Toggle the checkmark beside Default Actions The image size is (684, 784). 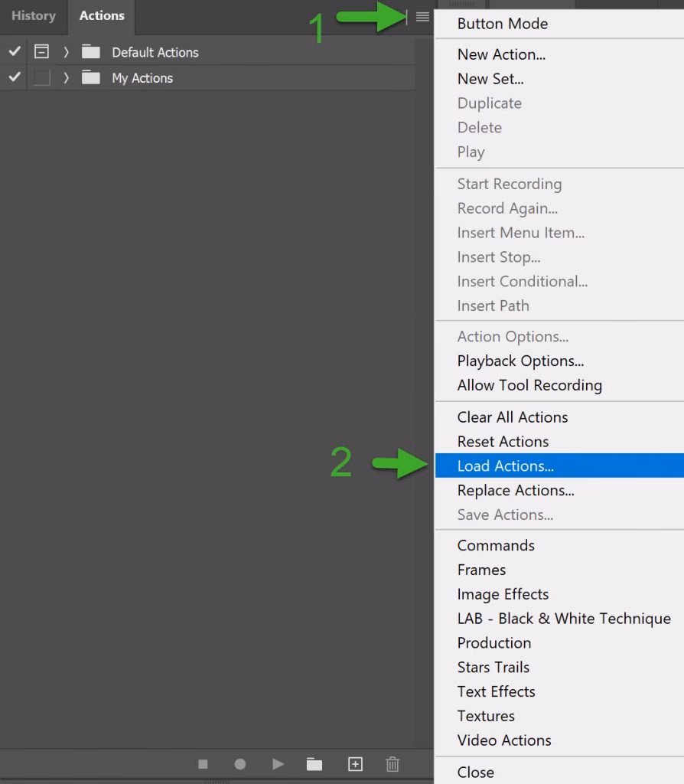[x=13, y=51]
